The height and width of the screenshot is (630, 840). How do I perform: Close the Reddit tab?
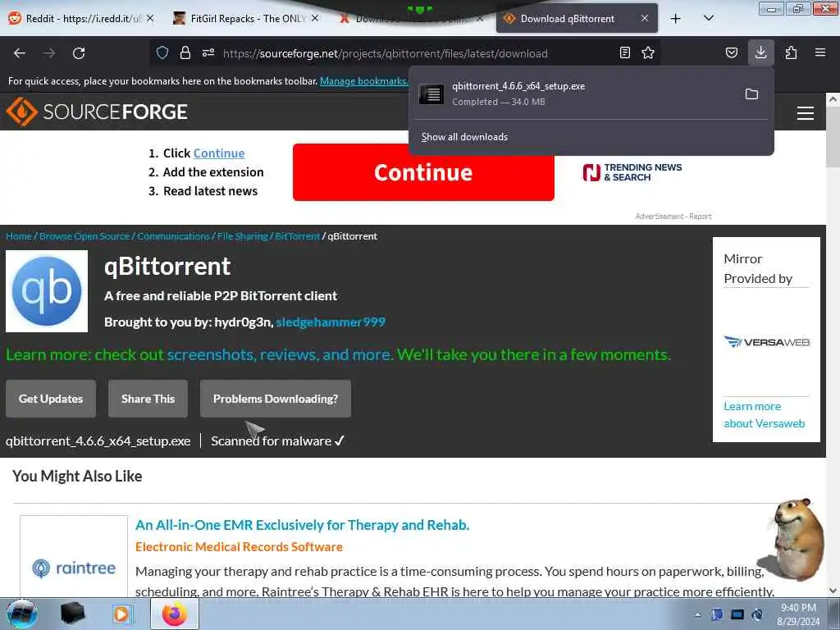point(150,18)
